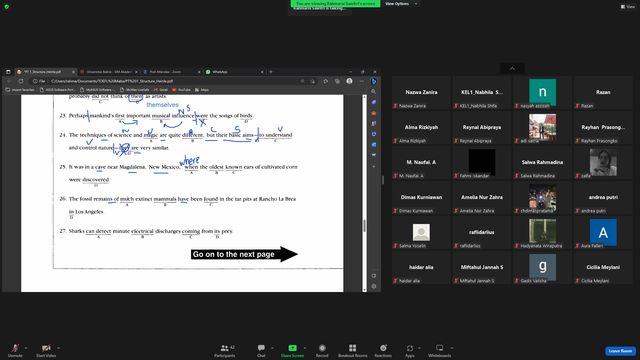640x360 pixels.
Task: Open sidebar search magnifier icon
Action: (x=374, y=92)
